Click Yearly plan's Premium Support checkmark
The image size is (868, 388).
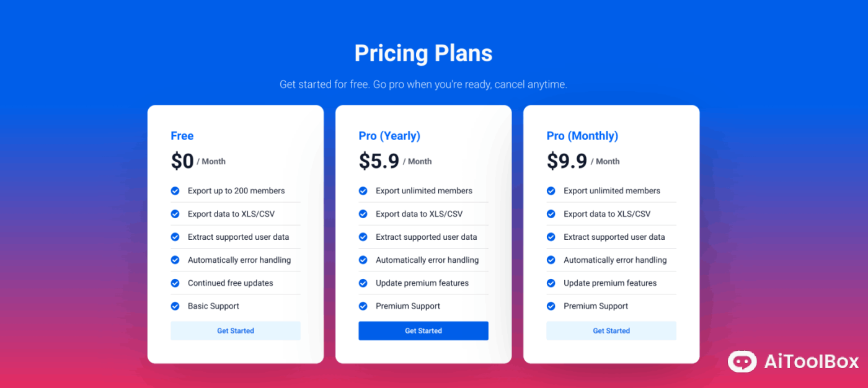point(363,306)
